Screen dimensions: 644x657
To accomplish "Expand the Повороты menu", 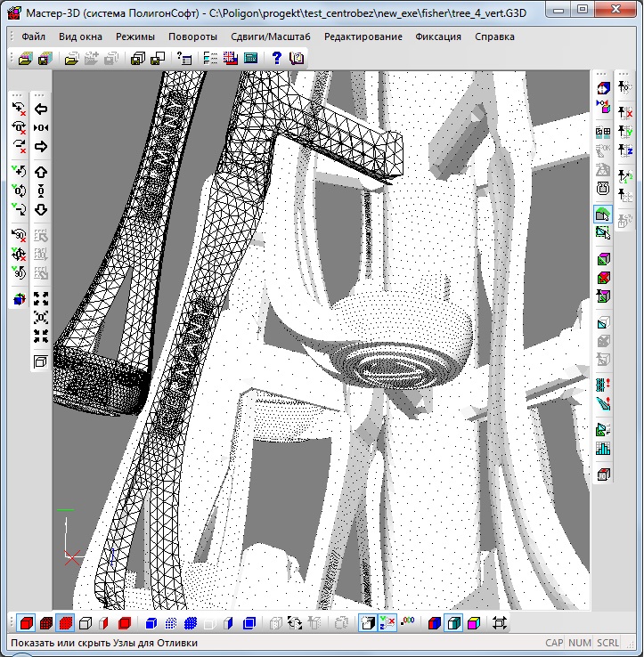I will coord(192,37).
